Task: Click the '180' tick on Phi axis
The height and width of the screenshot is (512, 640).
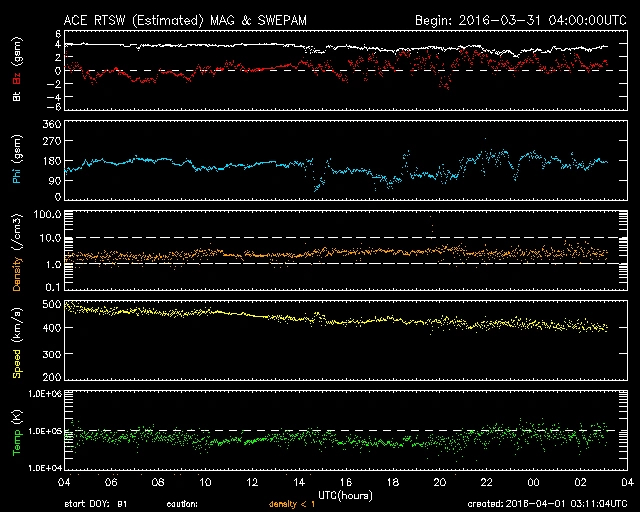Action: tap(51, 161)
